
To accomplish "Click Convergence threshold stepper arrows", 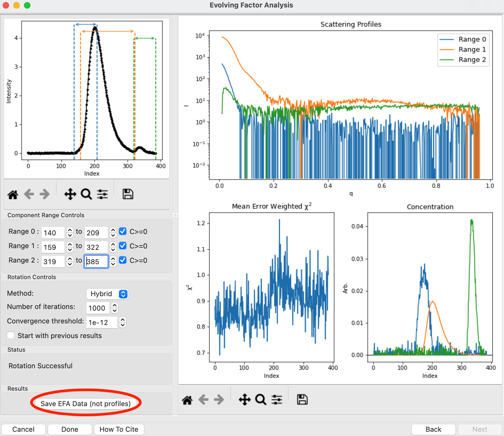I will (x=122, y=322).
